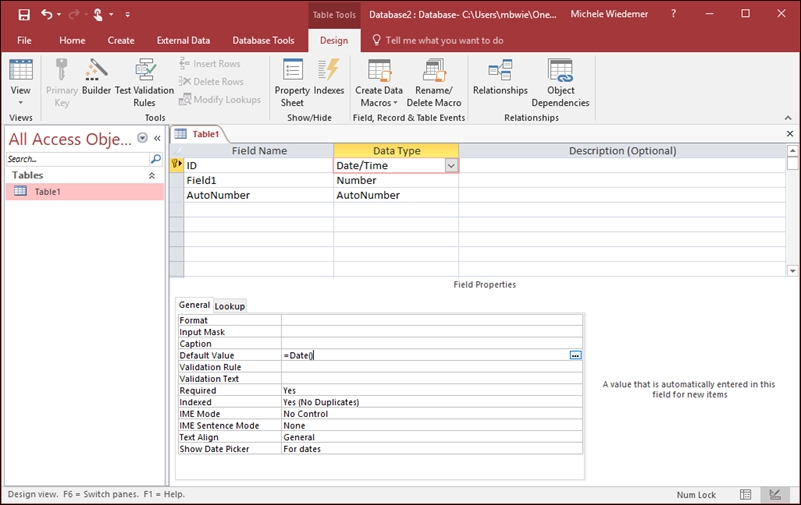
Task: Open the Database Tools tab
Action: 263,40
